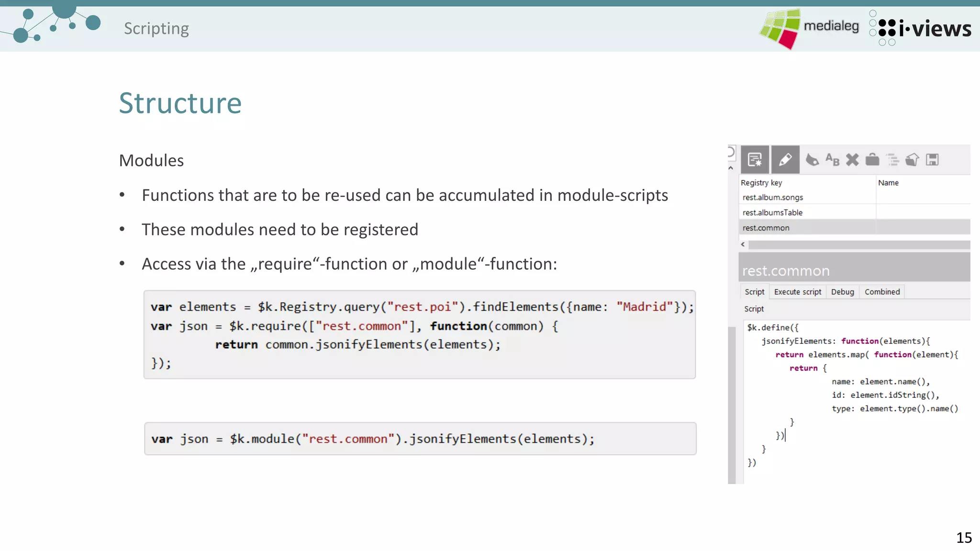Click the $k.define({ line in the editor
This screenshot has height=551, width=980.
point(773,328)
